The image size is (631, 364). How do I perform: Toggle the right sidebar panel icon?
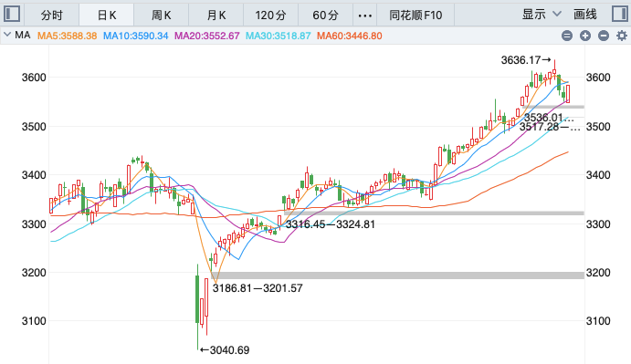[x=619, y=14]
